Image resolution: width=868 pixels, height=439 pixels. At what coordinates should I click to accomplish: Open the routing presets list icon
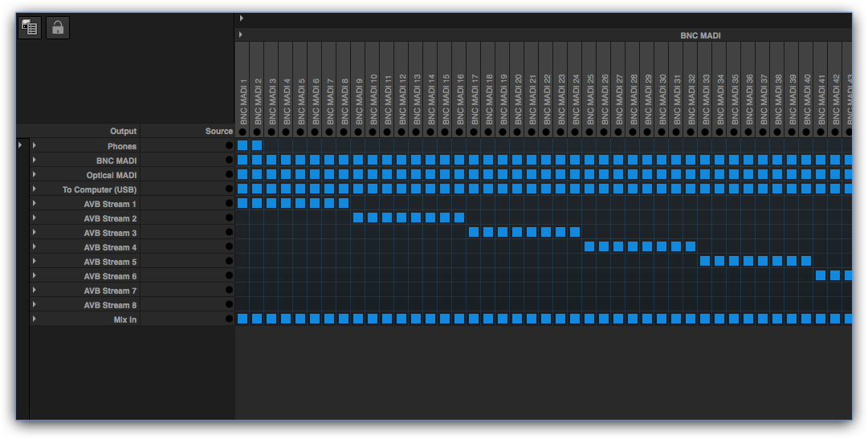tap(31, 27)
